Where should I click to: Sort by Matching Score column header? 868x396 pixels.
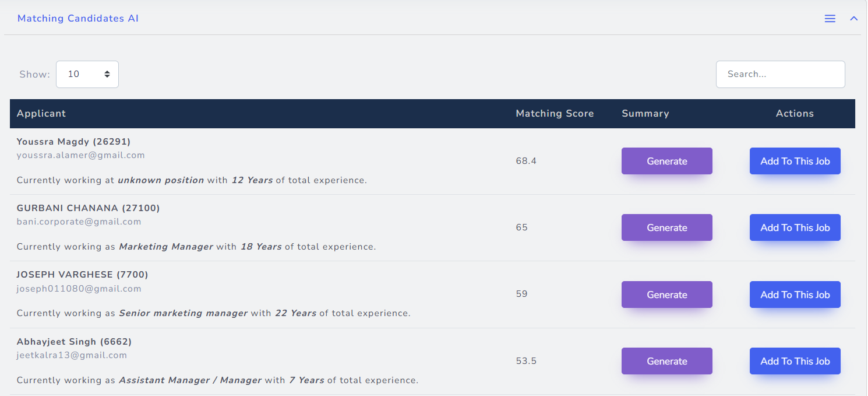click(555, 114)
